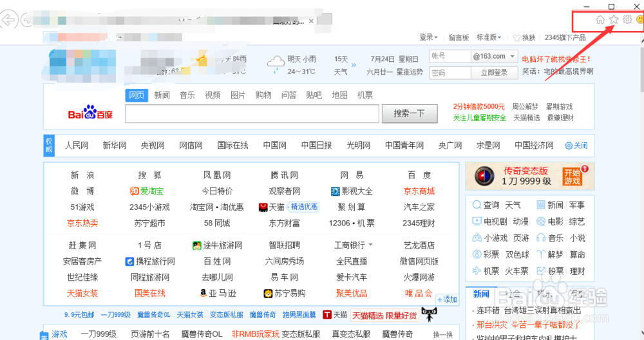644x340 pixels.
Task: Select the 新闻 search tab
Action: 162,95
